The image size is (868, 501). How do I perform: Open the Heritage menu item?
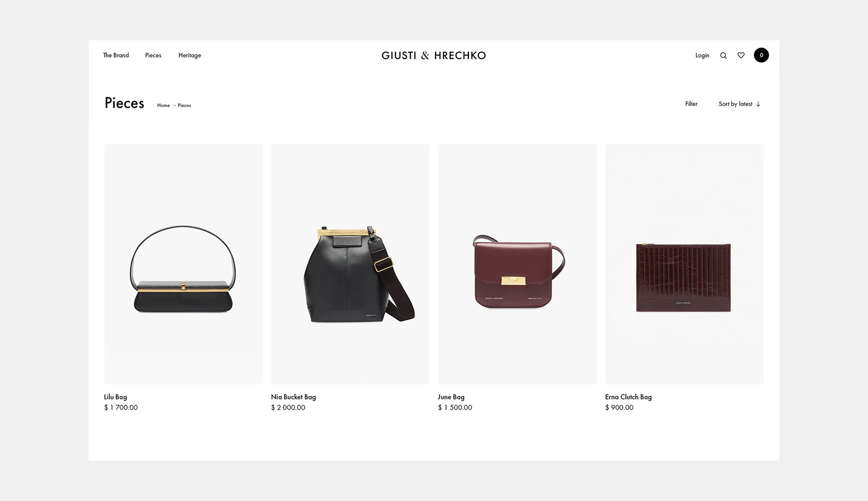(190, 55)
